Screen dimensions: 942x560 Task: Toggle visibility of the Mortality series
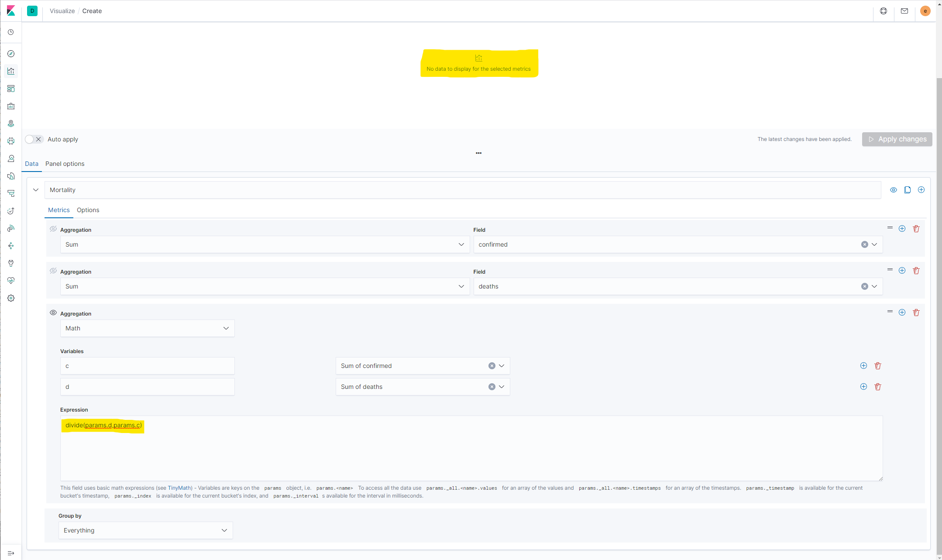click(x=894, y=190)
